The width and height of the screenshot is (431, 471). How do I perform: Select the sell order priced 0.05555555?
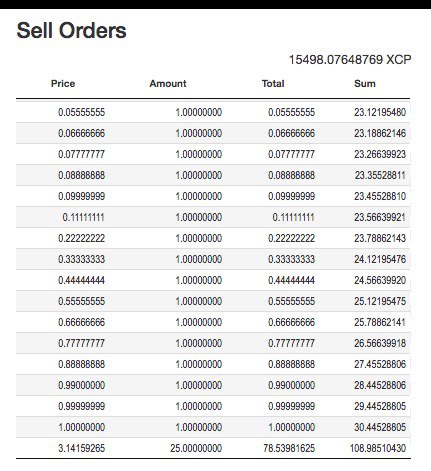click(x=213, y=112)
